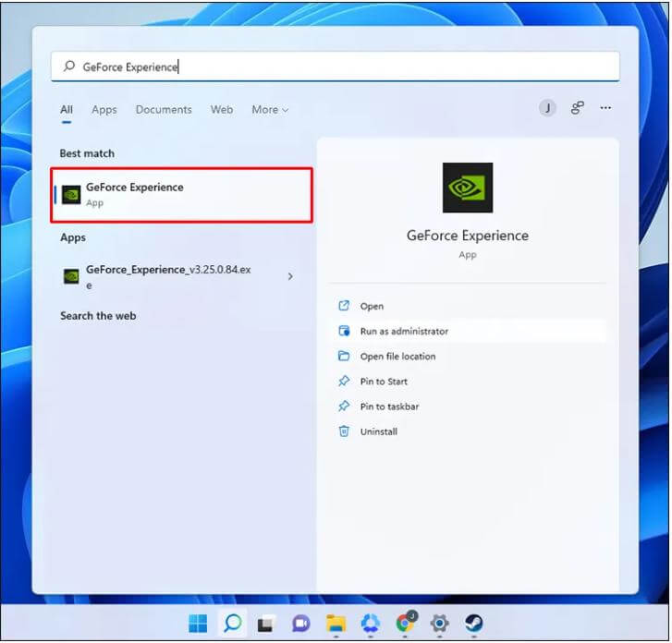Open Task View from the taskbar
672x643 pixels.
tap(266, 624)
